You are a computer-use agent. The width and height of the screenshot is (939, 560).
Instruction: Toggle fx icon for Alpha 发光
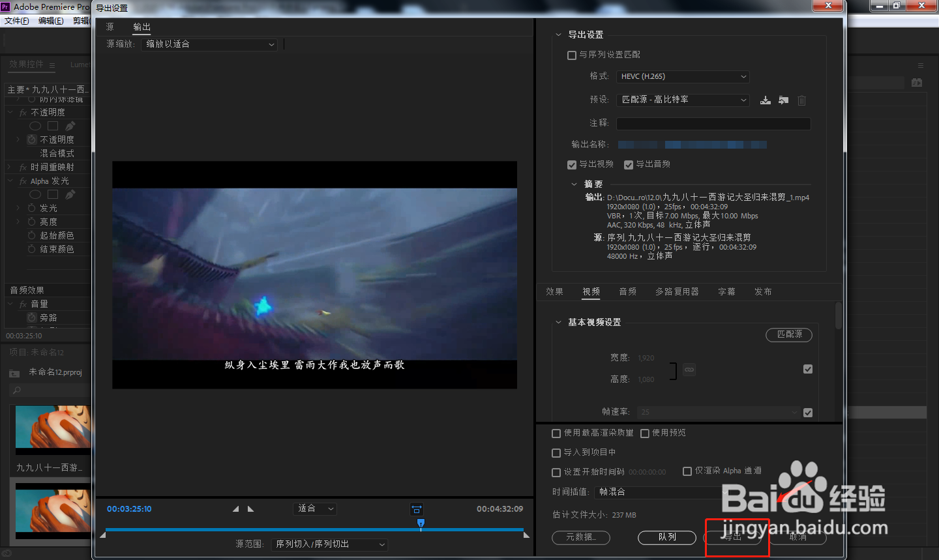click(x=23, y=181)
